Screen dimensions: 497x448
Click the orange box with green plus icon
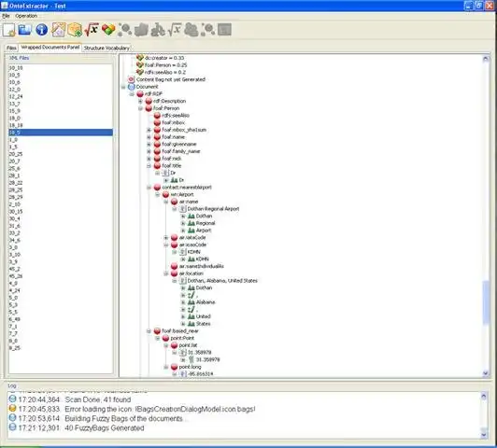click(75, 30)
